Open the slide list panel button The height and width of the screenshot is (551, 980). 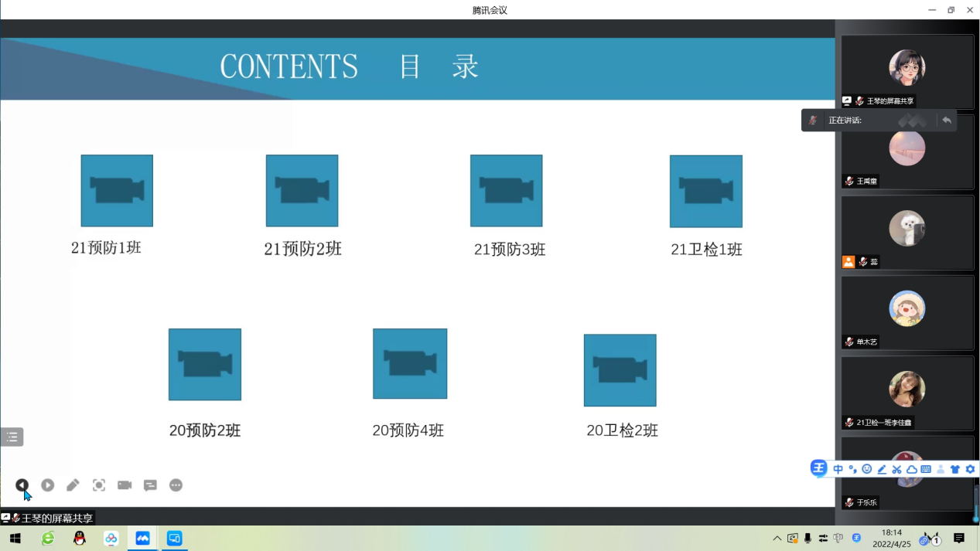[x=12, y=437]
